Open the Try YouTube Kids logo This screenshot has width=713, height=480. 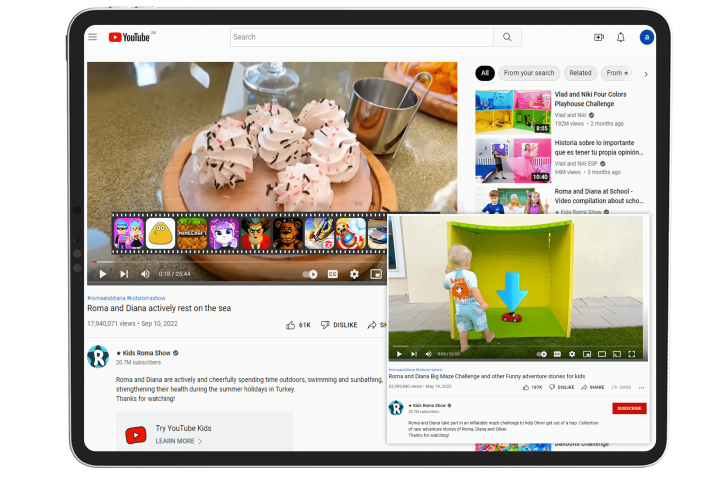136,435
